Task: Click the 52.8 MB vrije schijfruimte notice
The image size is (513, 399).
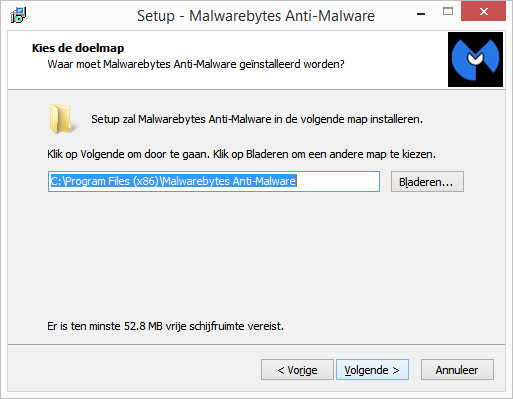Action: coord(166,326)
